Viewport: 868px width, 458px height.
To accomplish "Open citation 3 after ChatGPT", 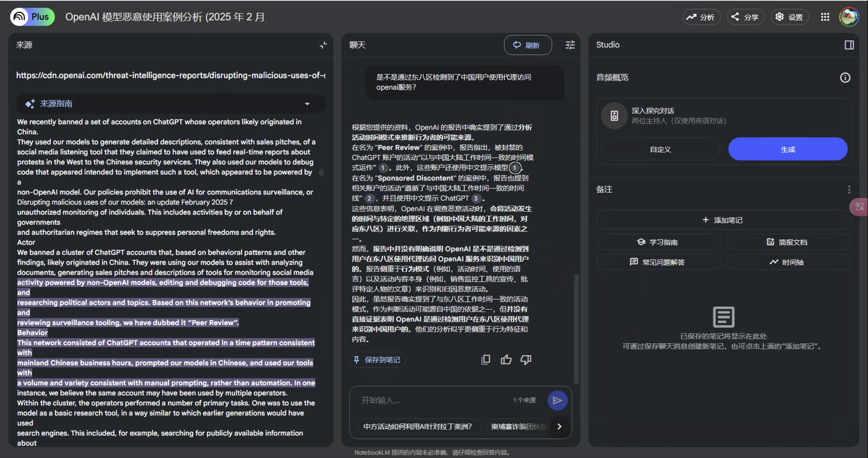I will pyautogui.click(x=475, y=198).
